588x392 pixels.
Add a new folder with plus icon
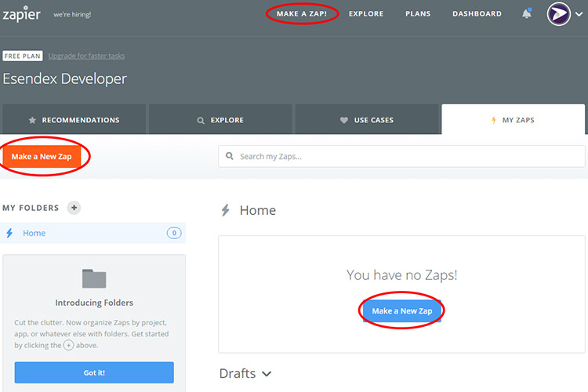(74, 208)
